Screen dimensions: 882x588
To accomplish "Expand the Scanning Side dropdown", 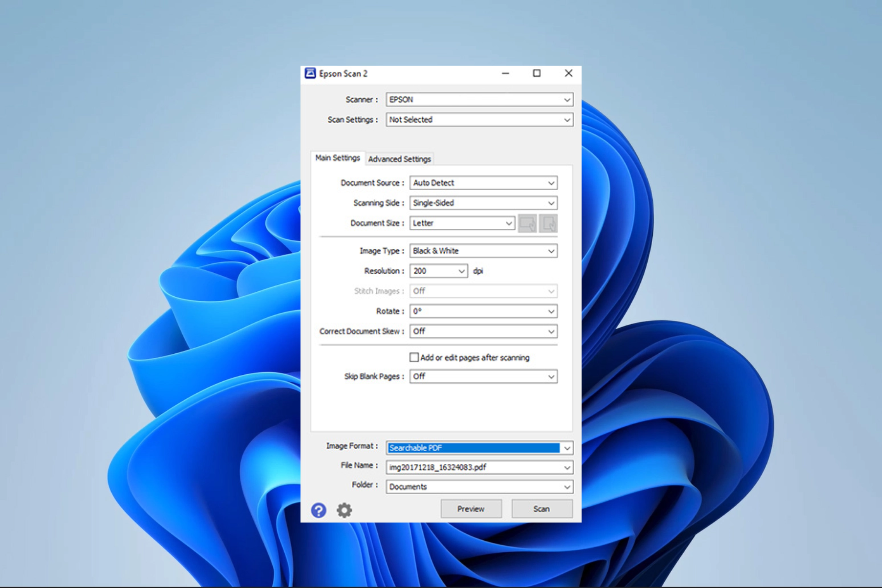I will tap(483, 203).
